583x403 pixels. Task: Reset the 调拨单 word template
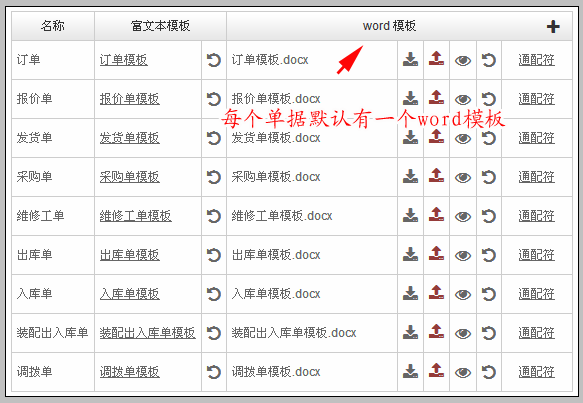tap(489, 372)
